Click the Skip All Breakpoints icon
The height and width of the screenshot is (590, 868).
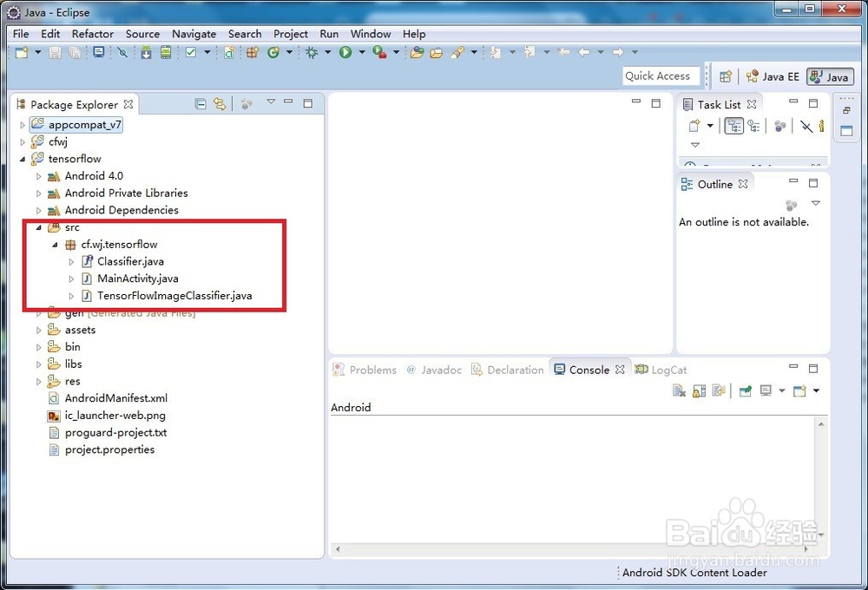click(x=122, y=53)
